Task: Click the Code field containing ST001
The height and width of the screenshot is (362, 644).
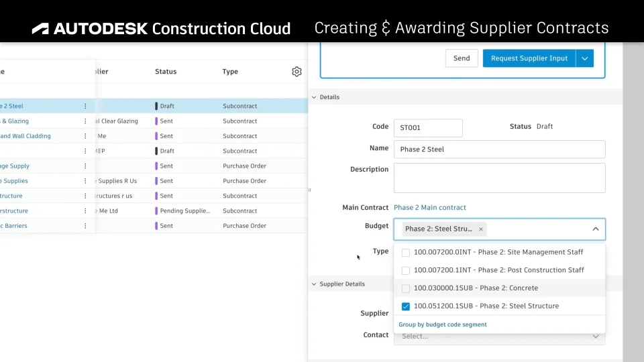Action: [x=428, y=128]
